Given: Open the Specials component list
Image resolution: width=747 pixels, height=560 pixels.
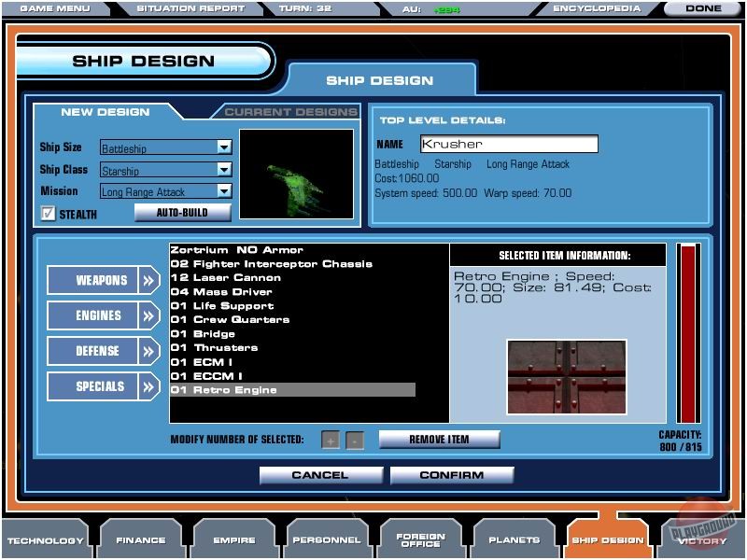Looking at the screenshot, I should click(101, 385).
